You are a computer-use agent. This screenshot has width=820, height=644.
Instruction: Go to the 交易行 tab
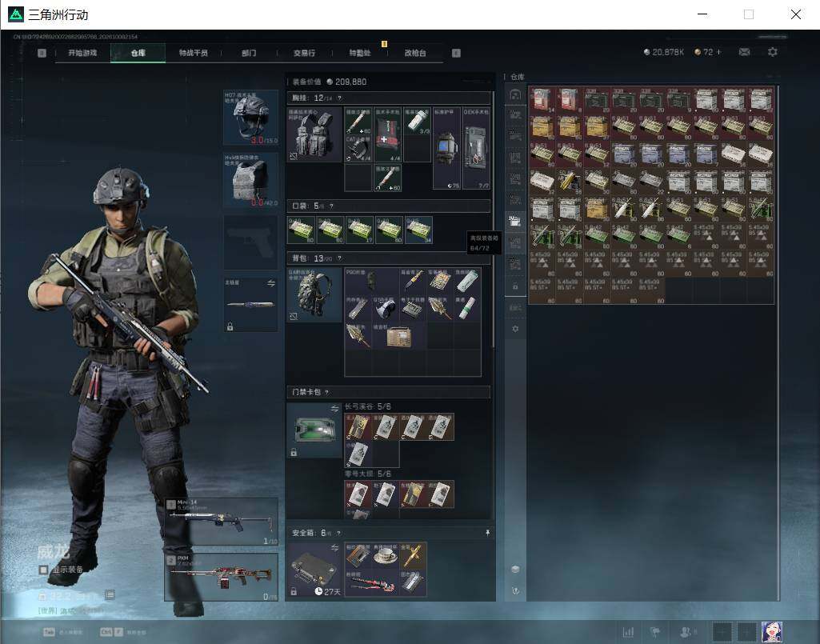[304, 53]
